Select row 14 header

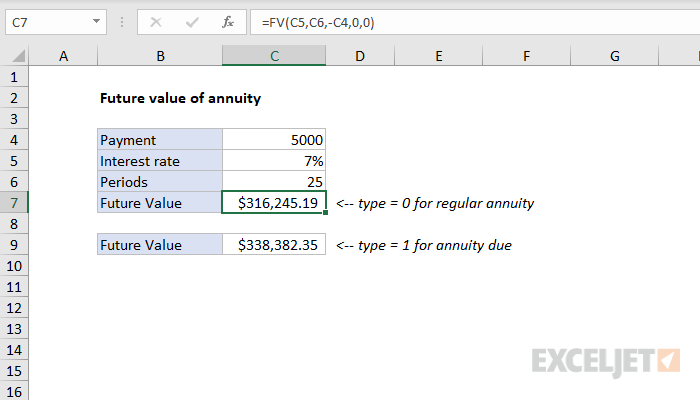coord(14,350)
